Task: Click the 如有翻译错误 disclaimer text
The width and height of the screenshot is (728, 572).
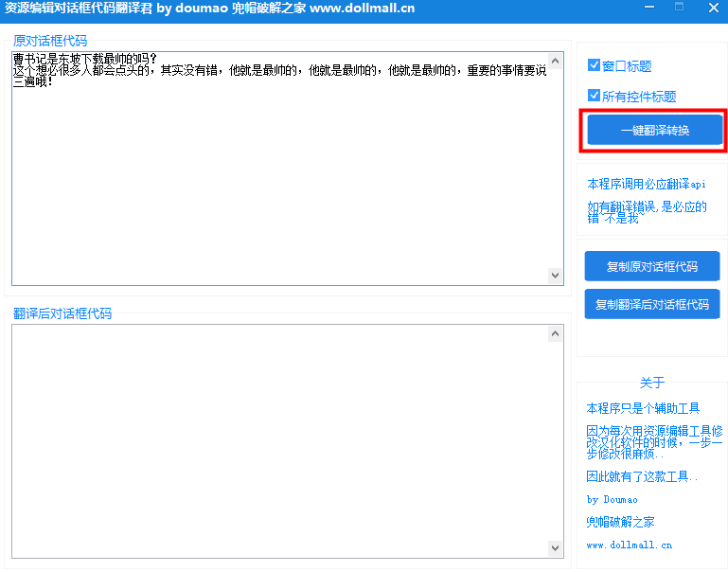Action: tap(647, 212)
